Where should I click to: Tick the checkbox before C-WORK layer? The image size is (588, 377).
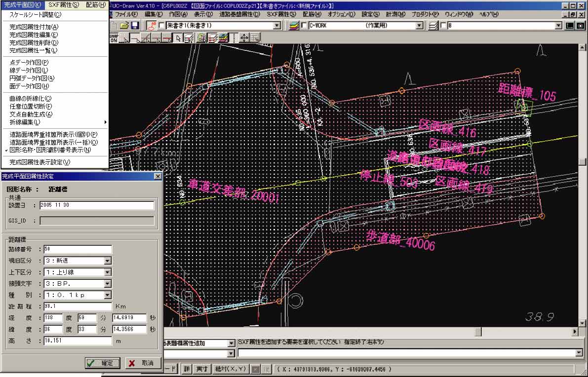click(x=304, y=25)
